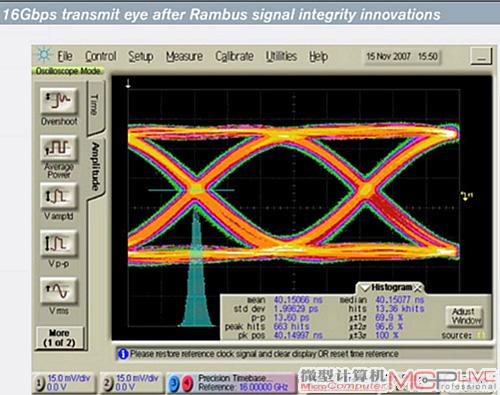Toggle channel 1 button
500x395 pixels.
coord(40,383)
